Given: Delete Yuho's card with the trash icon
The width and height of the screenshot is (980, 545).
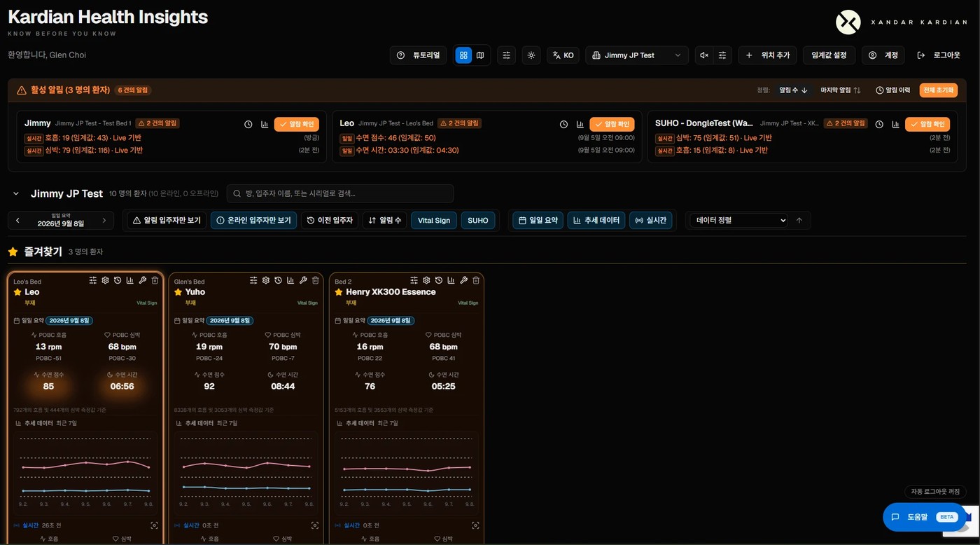Looking at the screenshot, I should point(316,280).
